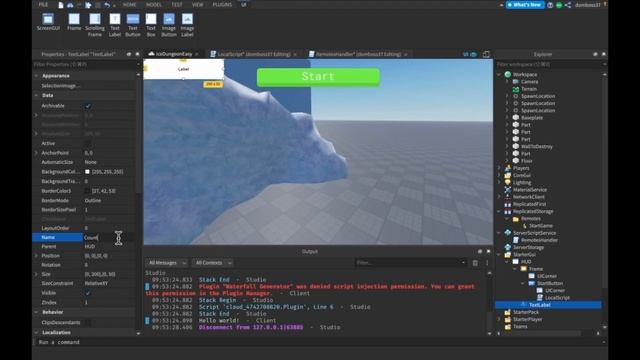640x360 pixels.
Task: Insert a ScreenGUI from the ribbon
Action: pyautogui.click(x=48, y=22)
